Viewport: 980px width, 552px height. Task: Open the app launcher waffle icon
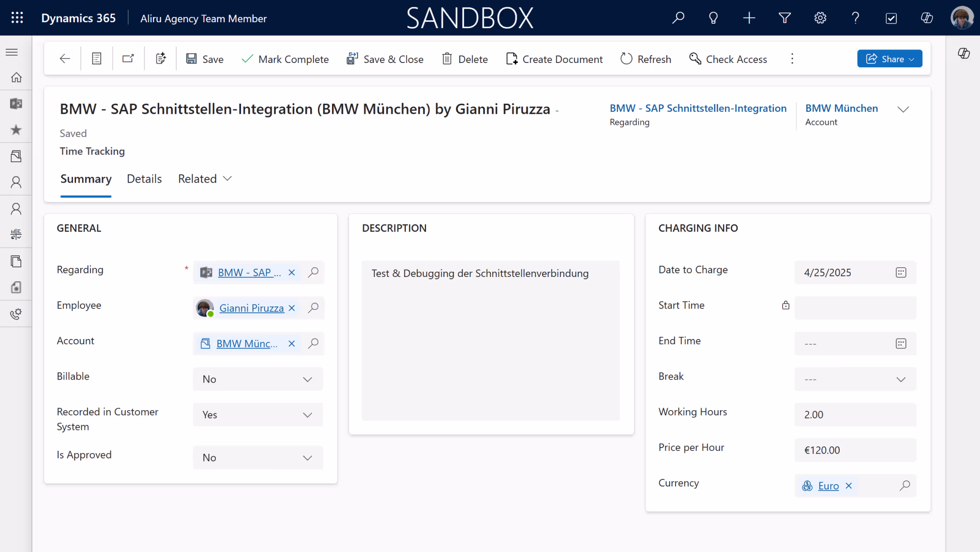pyautogui.click(x=17, y=18)
